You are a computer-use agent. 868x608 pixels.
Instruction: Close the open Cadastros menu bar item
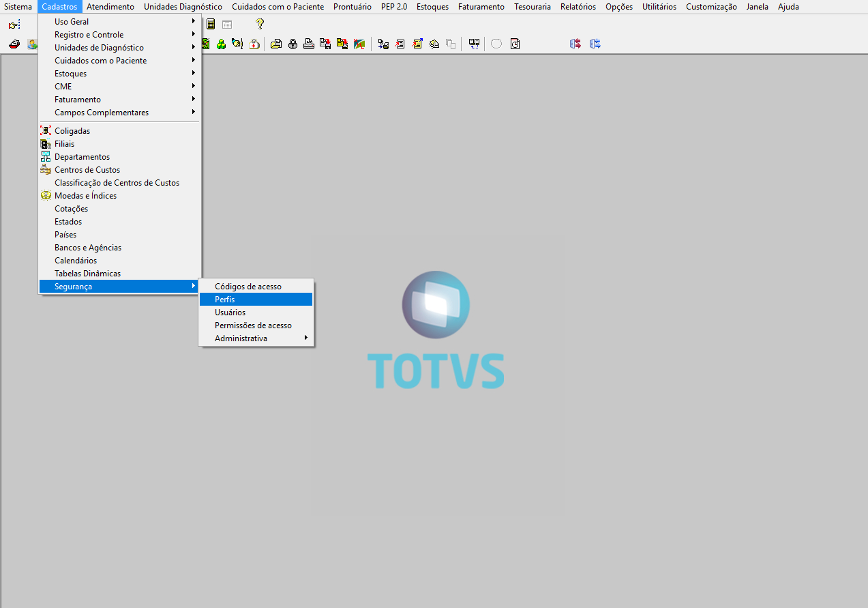[59, 7]
